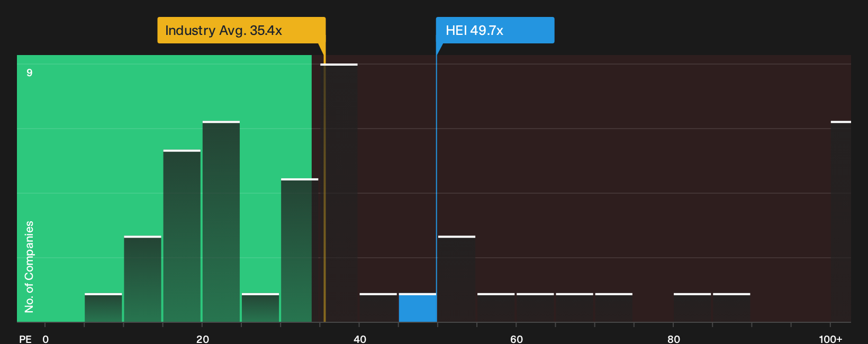Click the short bar at PE 25-30

click(260, 307)
